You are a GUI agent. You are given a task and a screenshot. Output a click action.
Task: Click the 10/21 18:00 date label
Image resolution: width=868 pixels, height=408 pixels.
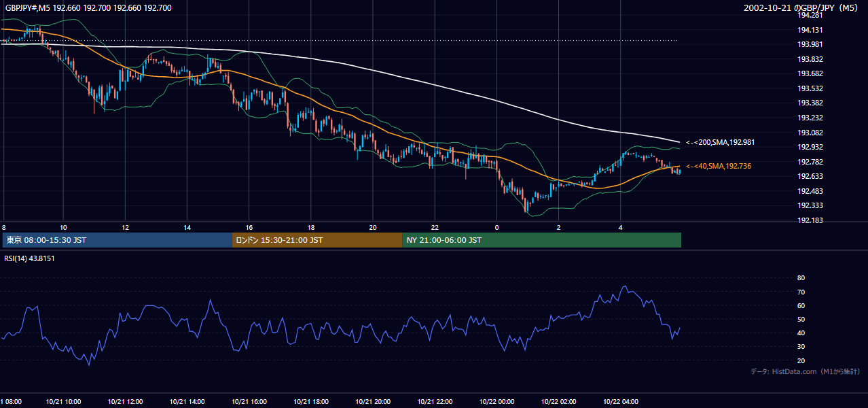311,402
